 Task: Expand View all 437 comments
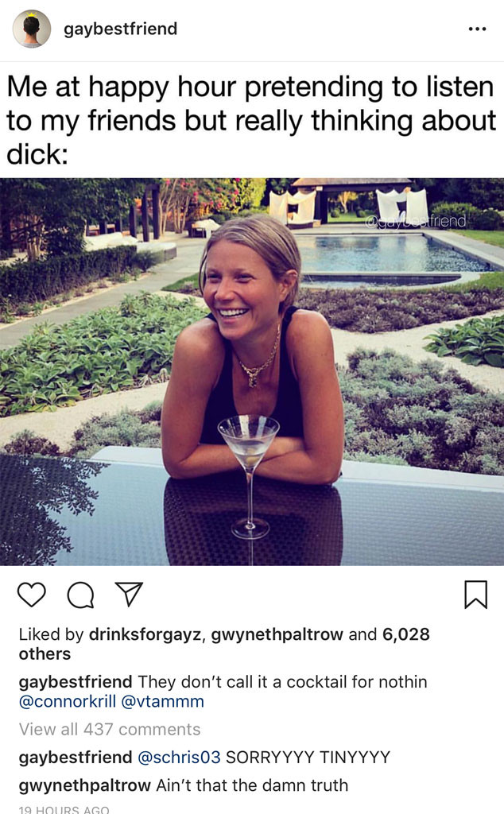tap(110, 729)
